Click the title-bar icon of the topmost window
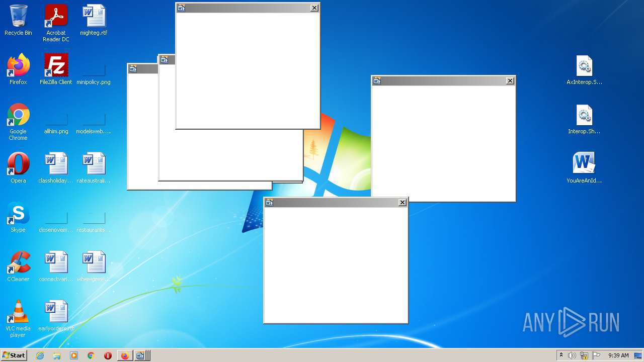 tap(181, 8)
